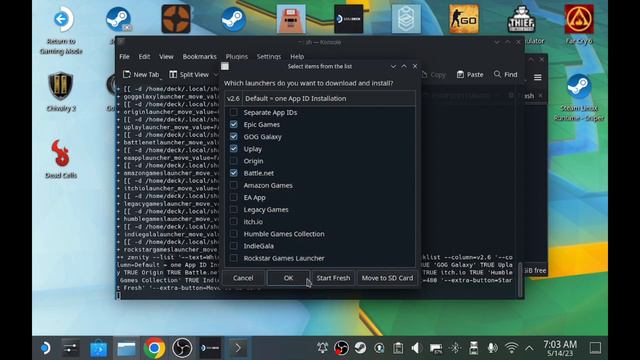
Task: Click the Find search icon in Konsole
Action: coord(505,74)
